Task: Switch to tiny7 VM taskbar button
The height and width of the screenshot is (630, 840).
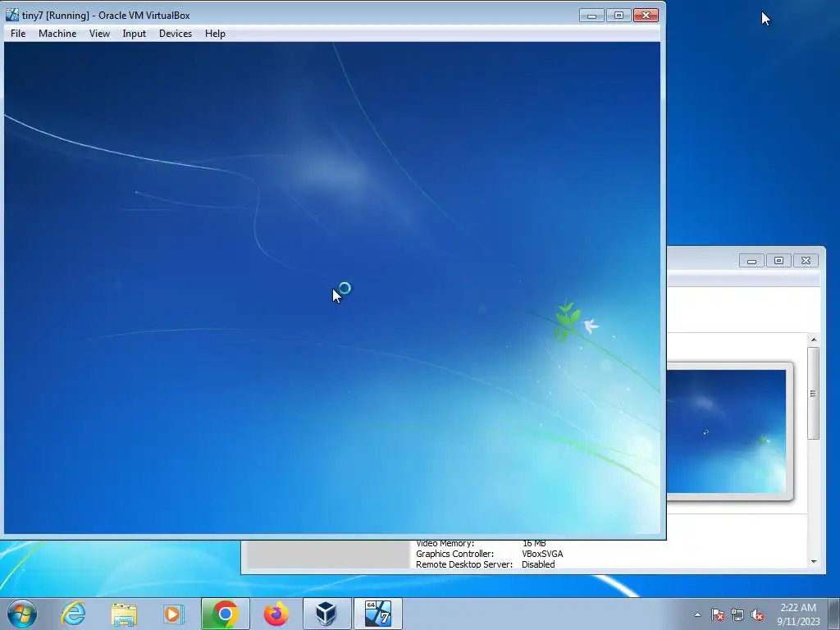Action: point(377,614)
